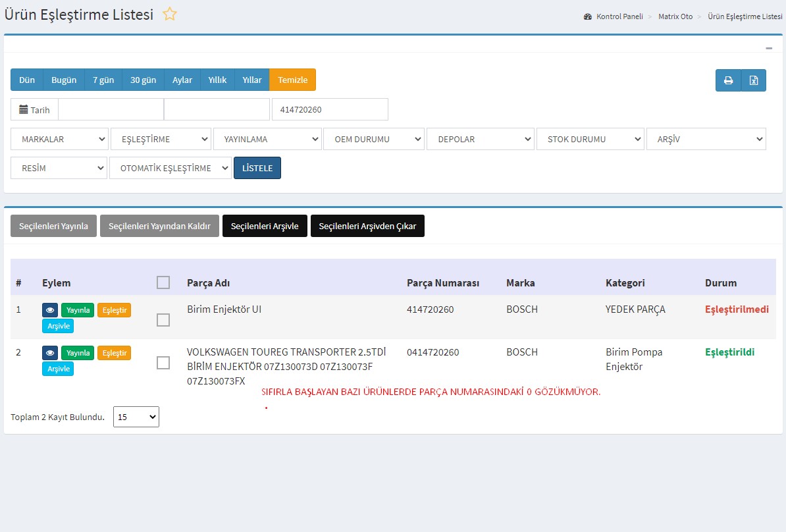Screen dimensions: 786x532
Task: Click the eye view icon in row 1
Action: point(50,310)
